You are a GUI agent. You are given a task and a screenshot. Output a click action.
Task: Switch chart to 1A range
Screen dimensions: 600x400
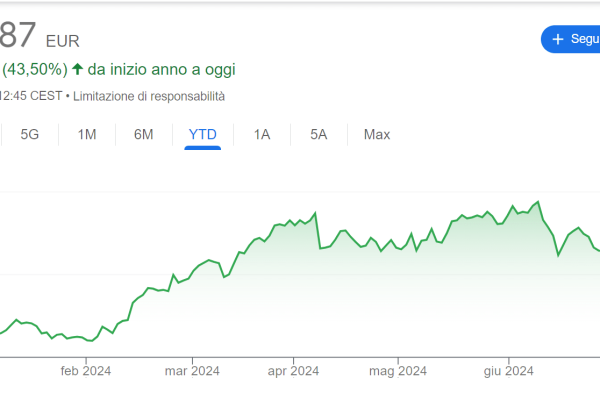pyautogui.click(x=262, y=134)
